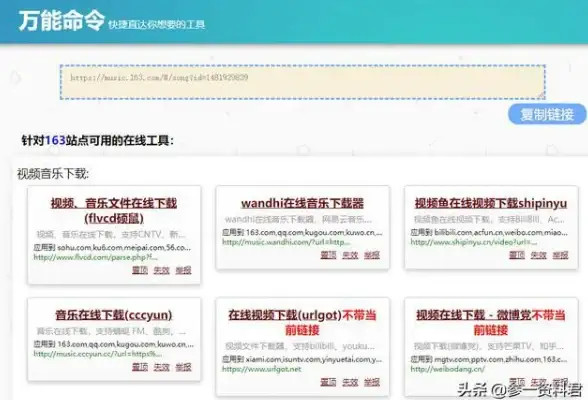Click 应用到 mgtv.com,pptv.com,zhihu.com line

pos(489,359)
